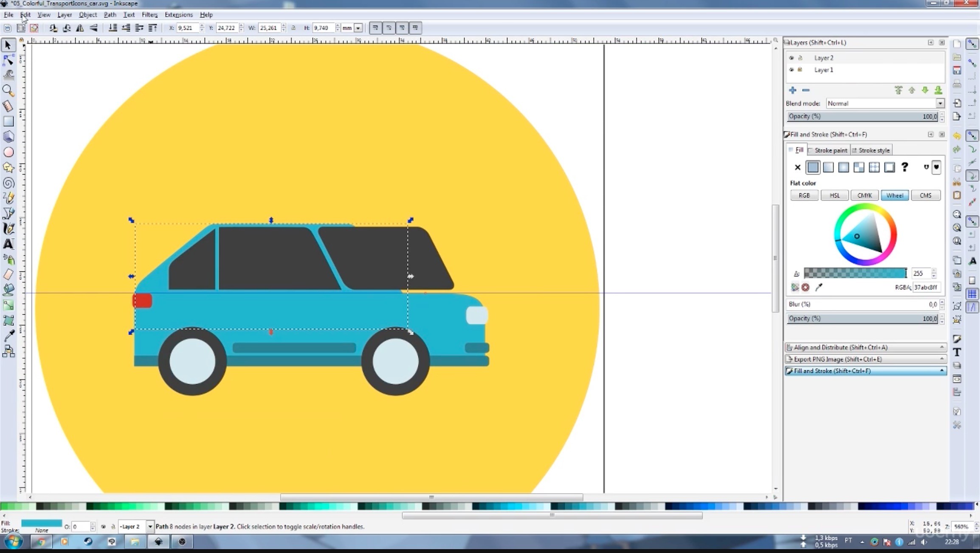
Task: Click the alpha channel slider
Action: tap(854, 273)
